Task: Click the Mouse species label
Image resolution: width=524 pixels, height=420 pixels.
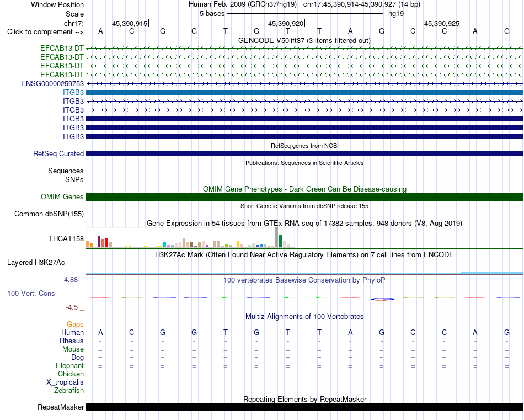Action: click(73, 349)
